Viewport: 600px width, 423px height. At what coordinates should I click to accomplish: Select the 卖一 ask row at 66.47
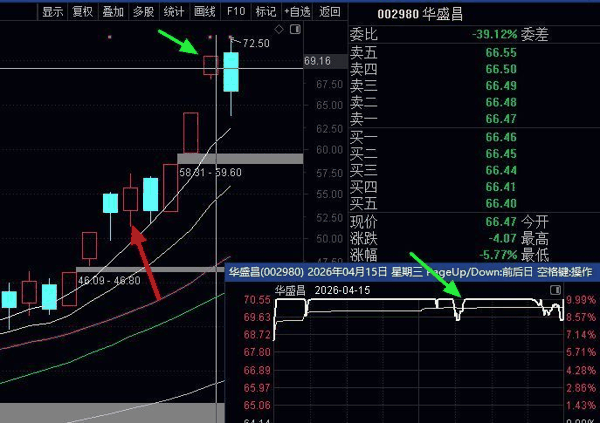tap(472, 118)
